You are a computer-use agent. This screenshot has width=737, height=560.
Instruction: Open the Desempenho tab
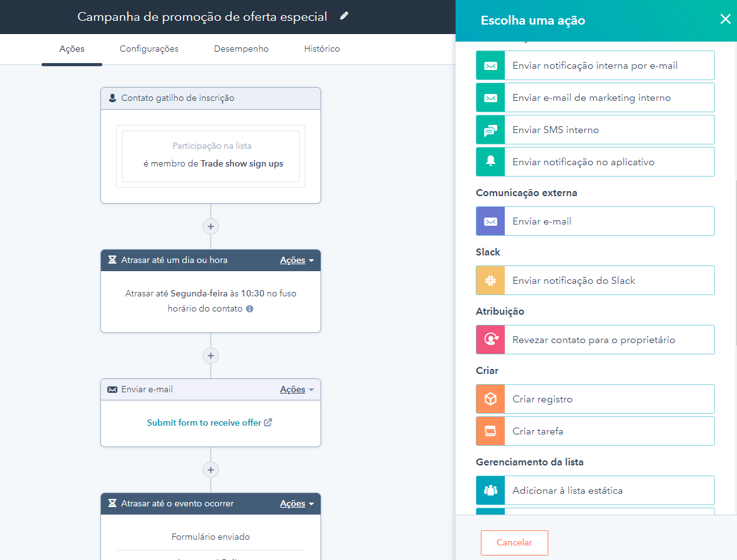pyautogui.click(x=241, y=49)
